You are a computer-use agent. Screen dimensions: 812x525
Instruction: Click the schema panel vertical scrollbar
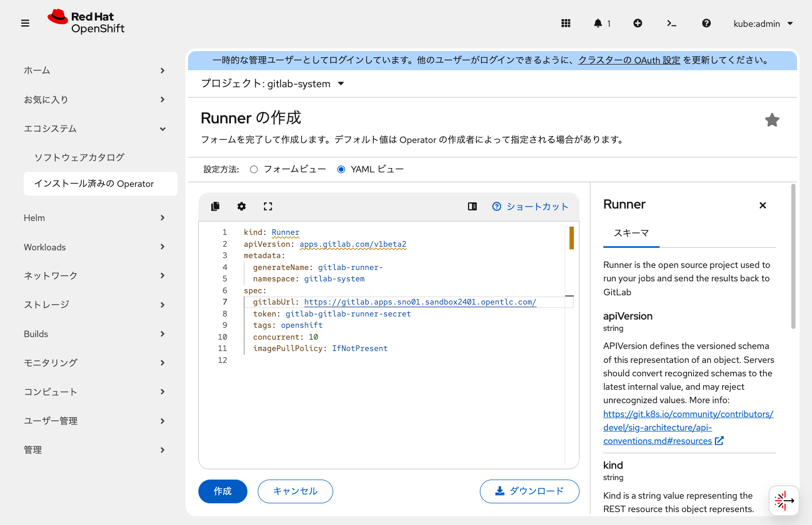793,256
